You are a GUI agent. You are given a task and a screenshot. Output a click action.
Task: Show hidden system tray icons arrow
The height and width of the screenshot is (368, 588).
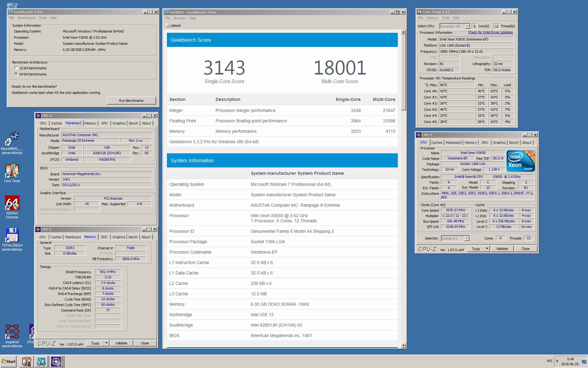[557, 361]
